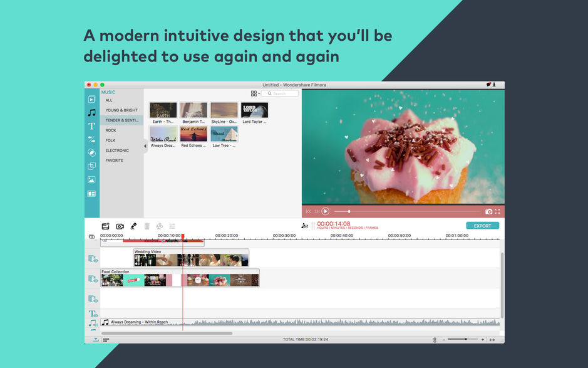Select the ELECTRONIC music category
Screen dimensions: 588x368
[117, 150]
